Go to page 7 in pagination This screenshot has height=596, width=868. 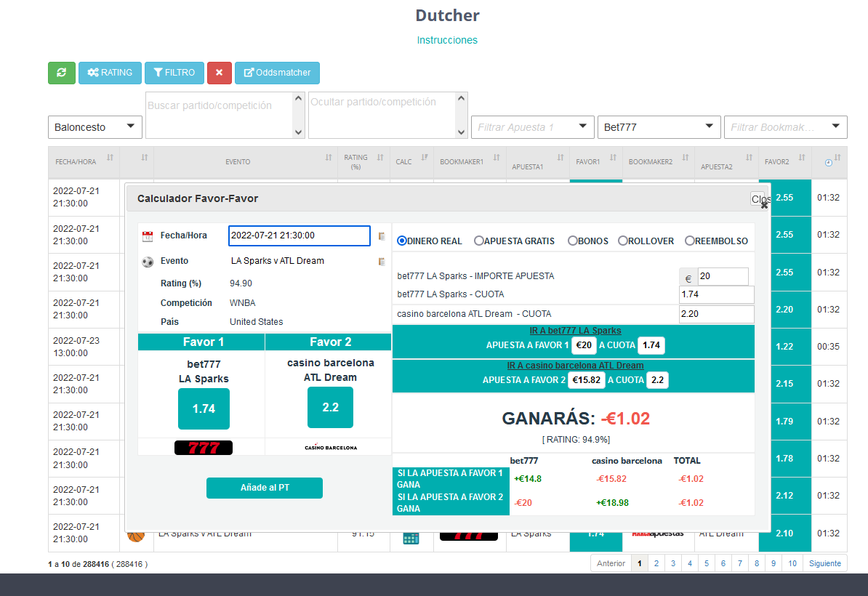click(740, 563)
